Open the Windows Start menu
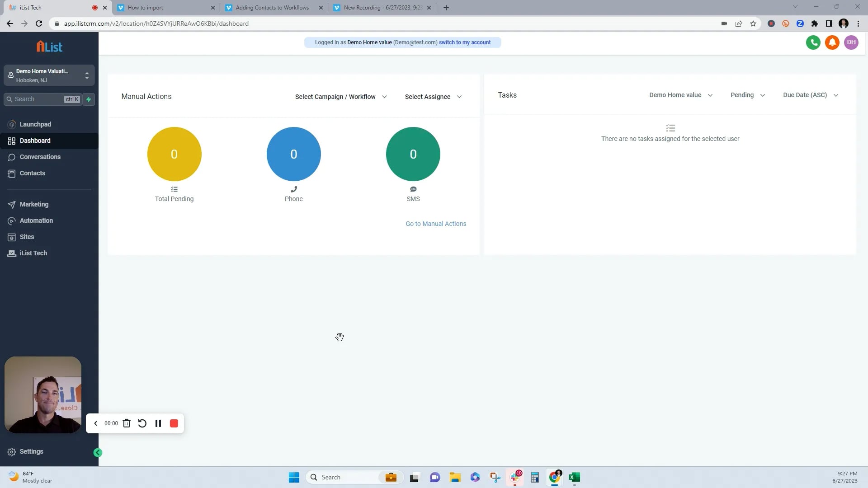868x488 pixels. 294,477
